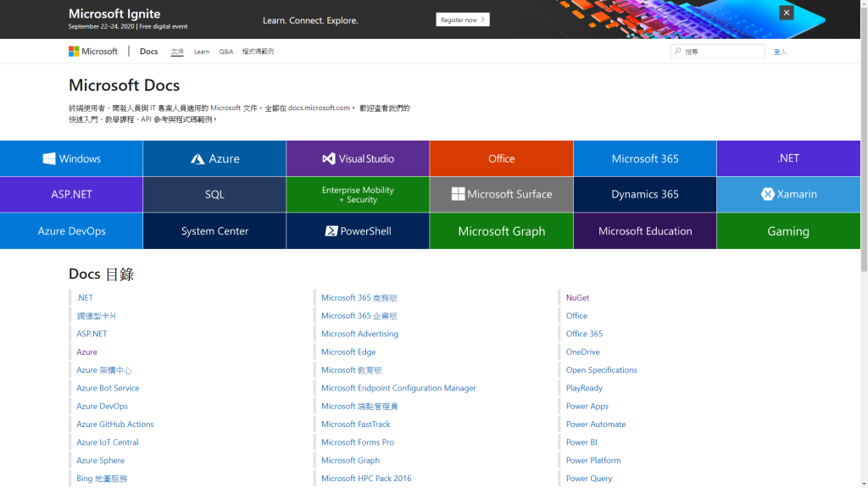Click the Azure Sphere link
Viewport: 868px width, 488px height.
click(101, 460)
